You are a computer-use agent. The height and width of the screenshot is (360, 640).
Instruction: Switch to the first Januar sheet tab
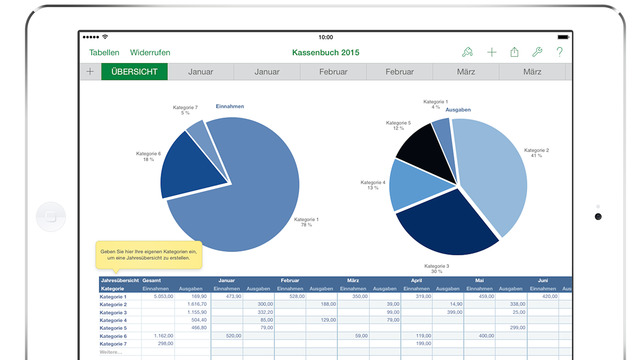[200, 72]
